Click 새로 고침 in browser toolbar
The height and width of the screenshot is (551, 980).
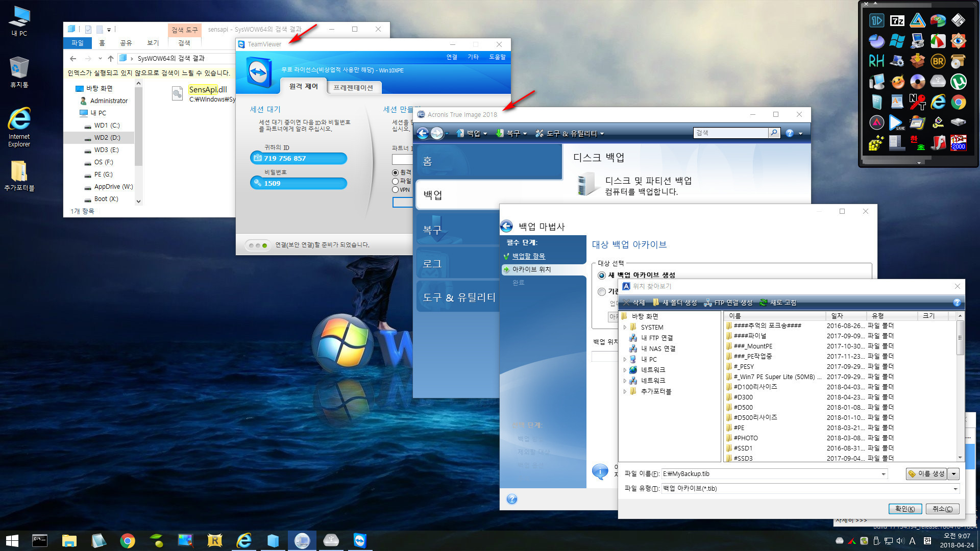tap(778, 303)
